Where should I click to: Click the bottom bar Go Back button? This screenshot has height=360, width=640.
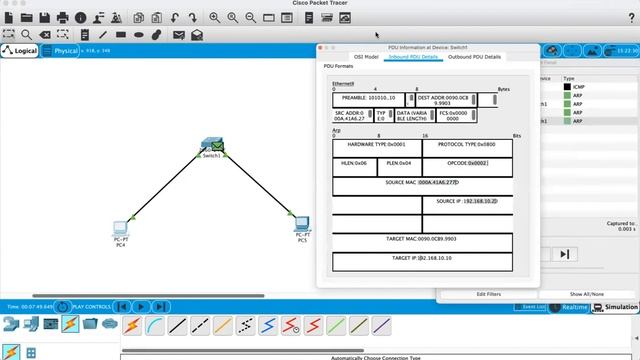tap(122, 307)
